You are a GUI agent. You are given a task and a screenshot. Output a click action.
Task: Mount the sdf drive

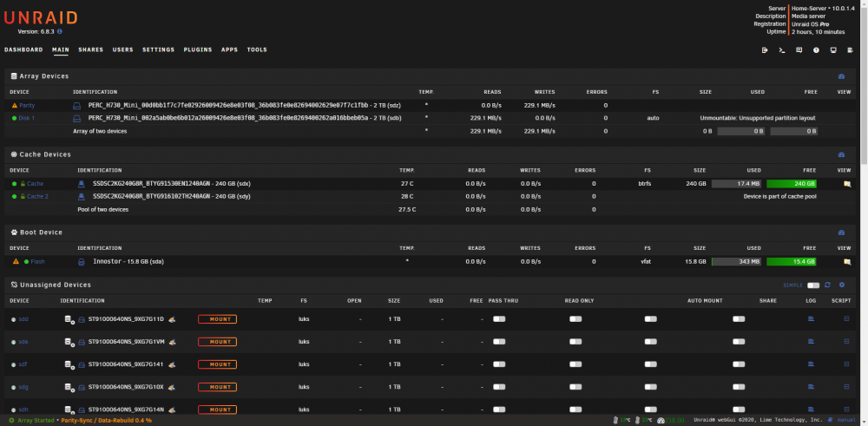click(x=218, y=364)
